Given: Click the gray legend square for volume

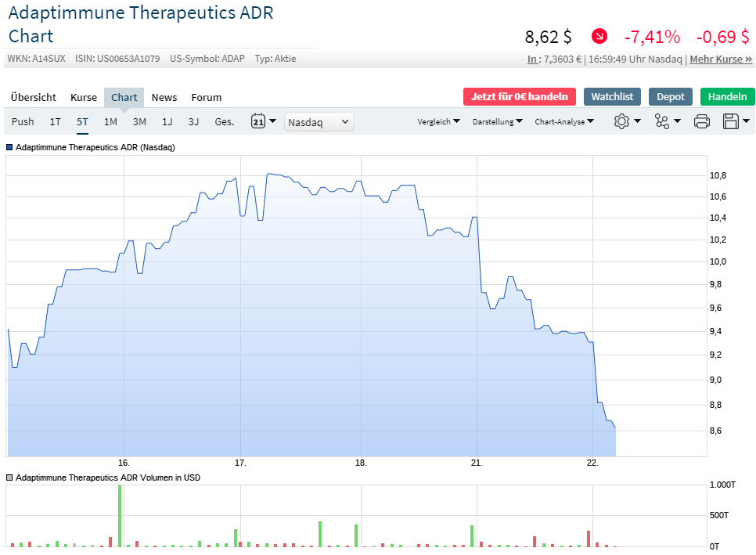Looking at the screenshot, I should tap(9, 478).
